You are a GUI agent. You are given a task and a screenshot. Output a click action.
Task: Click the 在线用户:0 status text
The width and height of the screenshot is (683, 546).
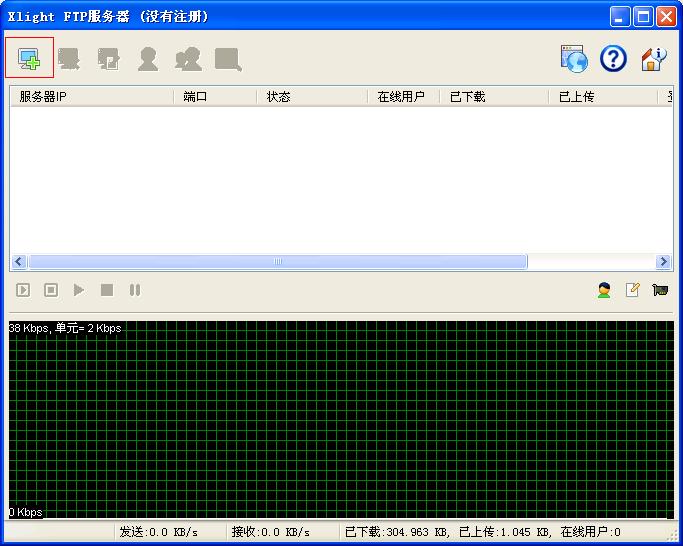[x=590, y=532]
